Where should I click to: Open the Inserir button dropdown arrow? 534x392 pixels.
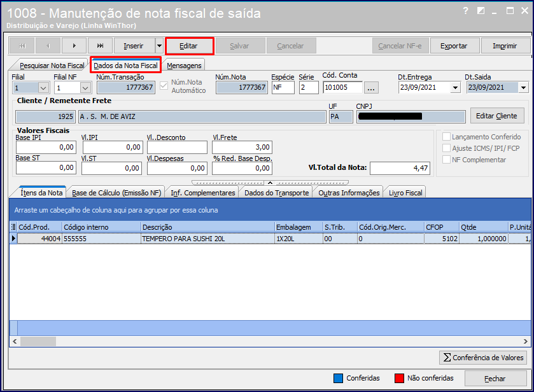point(159,46)
